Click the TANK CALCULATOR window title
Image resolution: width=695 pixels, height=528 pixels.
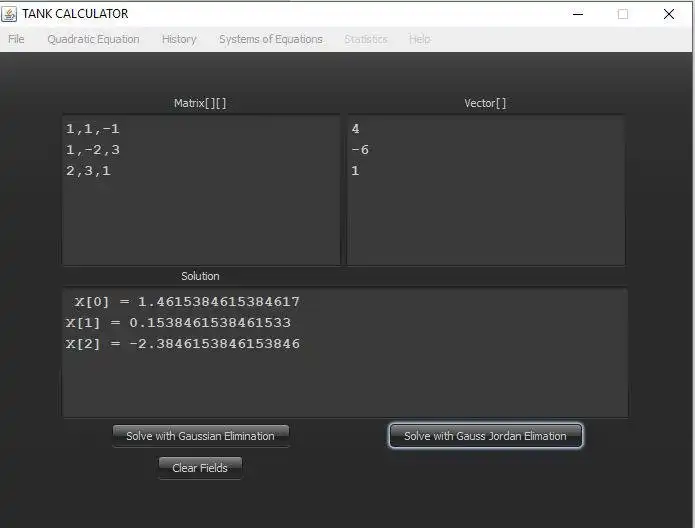point(75,14)
